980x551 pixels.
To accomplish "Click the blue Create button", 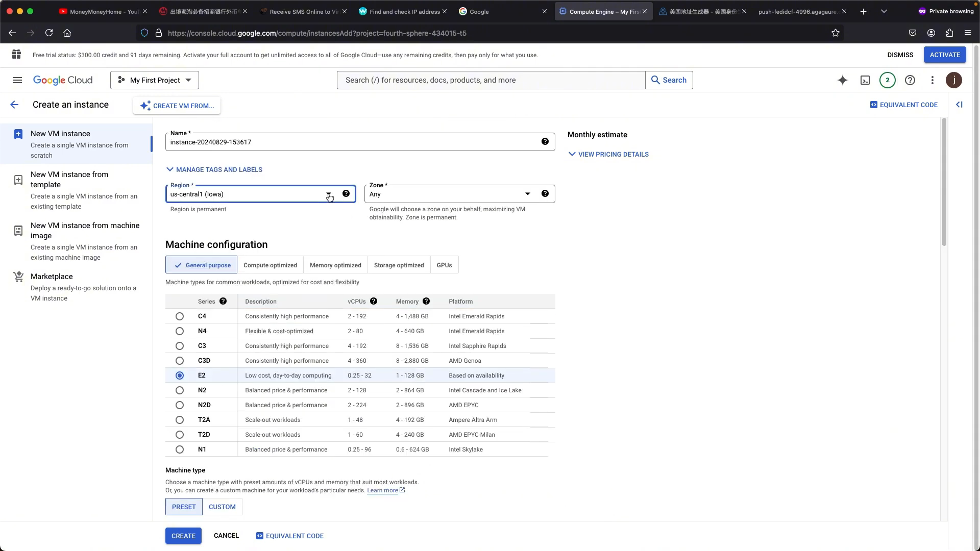I will pyautogui.click(x=183, y=536).
